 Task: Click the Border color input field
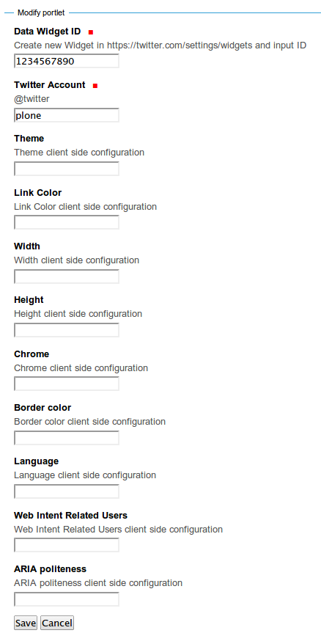(67, 438)
